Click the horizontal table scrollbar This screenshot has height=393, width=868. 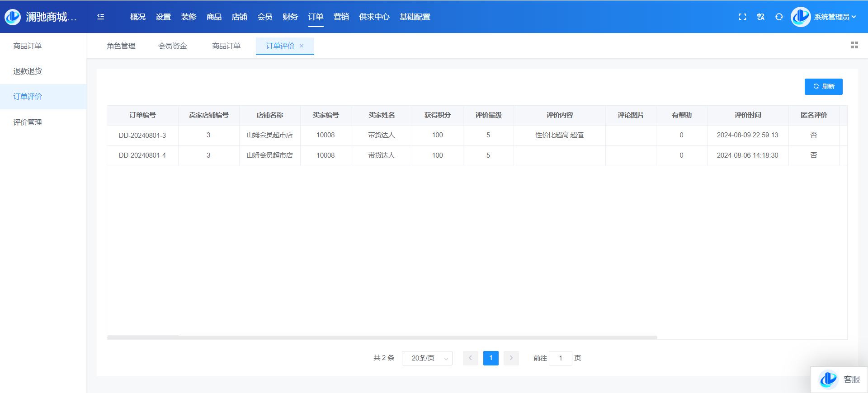pyautogui.click(x=382, y=337)
